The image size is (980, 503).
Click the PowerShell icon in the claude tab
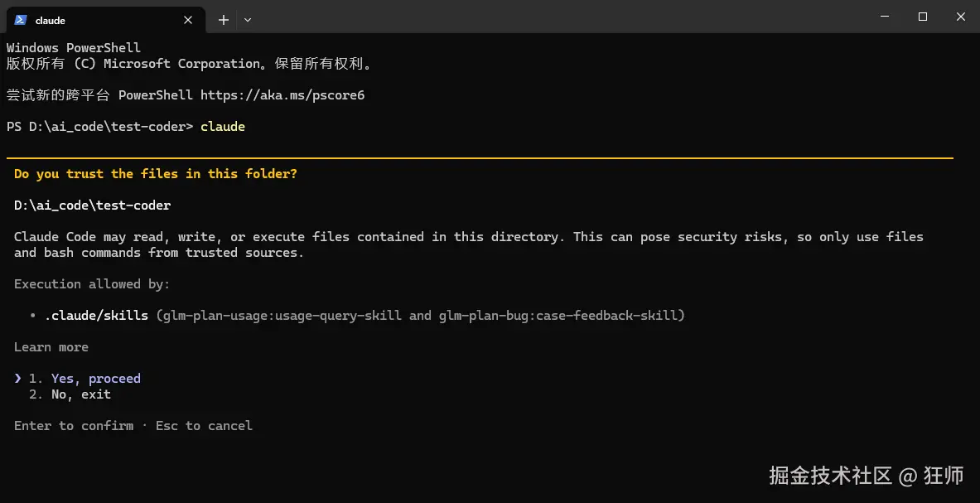point(20,20)
